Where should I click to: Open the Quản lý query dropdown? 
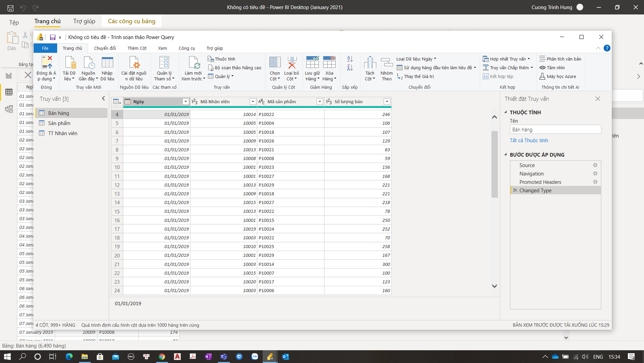click(x=221, y=76)
